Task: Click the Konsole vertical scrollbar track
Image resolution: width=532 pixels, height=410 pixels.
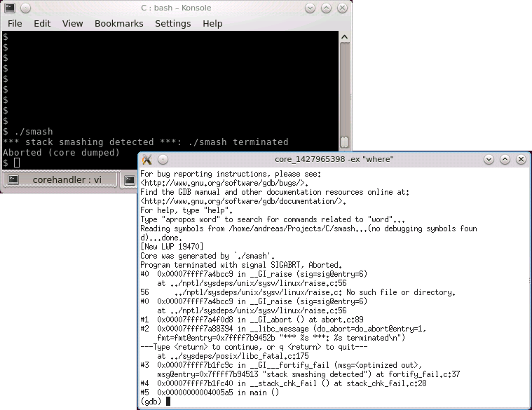Action: coord(344,88)
